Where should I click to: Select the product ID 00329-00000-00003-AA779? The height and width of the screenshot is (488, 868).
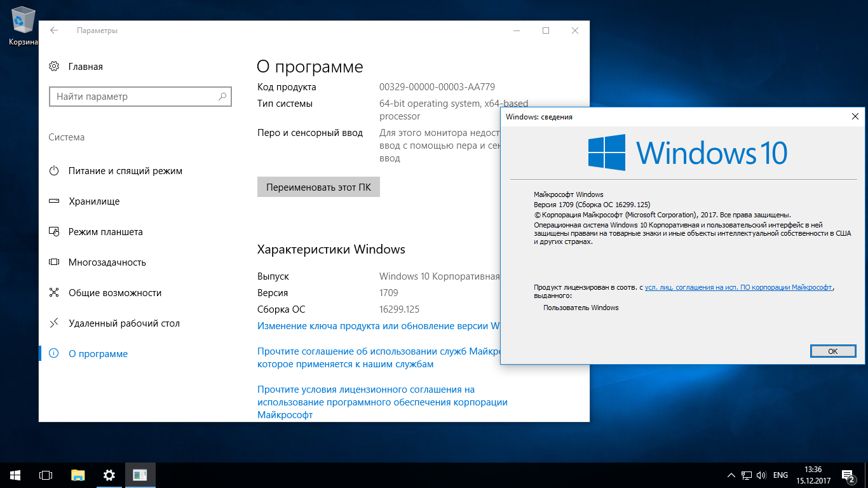tap(437, 87)
